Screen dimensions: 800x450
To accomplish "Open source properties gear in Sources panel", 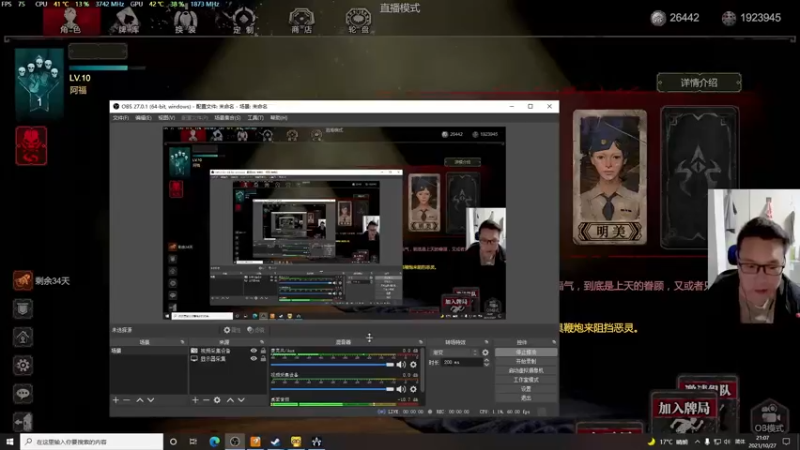I will pos(217,400).
